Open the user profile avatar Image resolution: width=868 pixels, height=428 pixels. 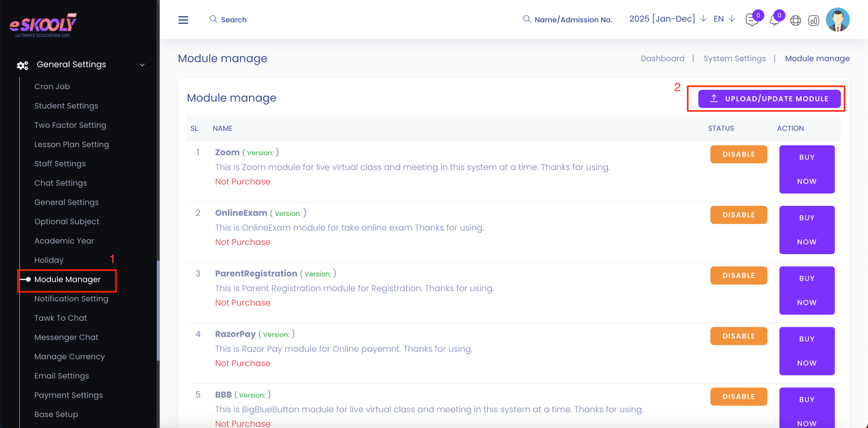tap(837, 20)
